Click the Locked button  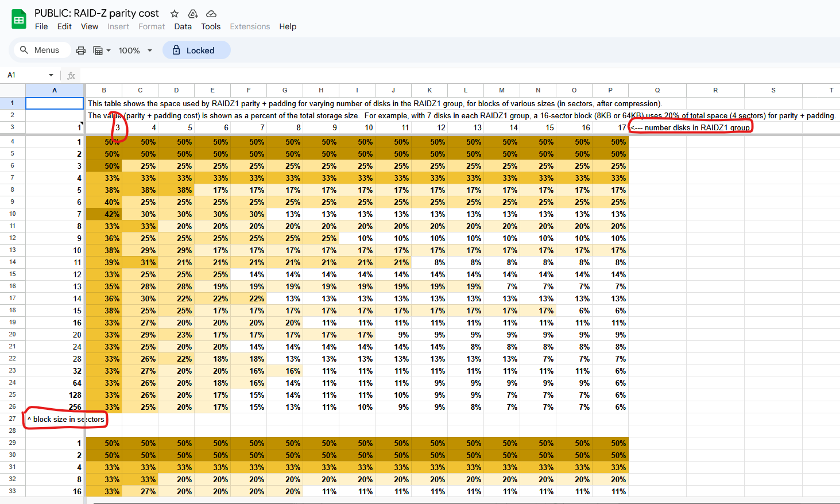(x=196, y=51)
